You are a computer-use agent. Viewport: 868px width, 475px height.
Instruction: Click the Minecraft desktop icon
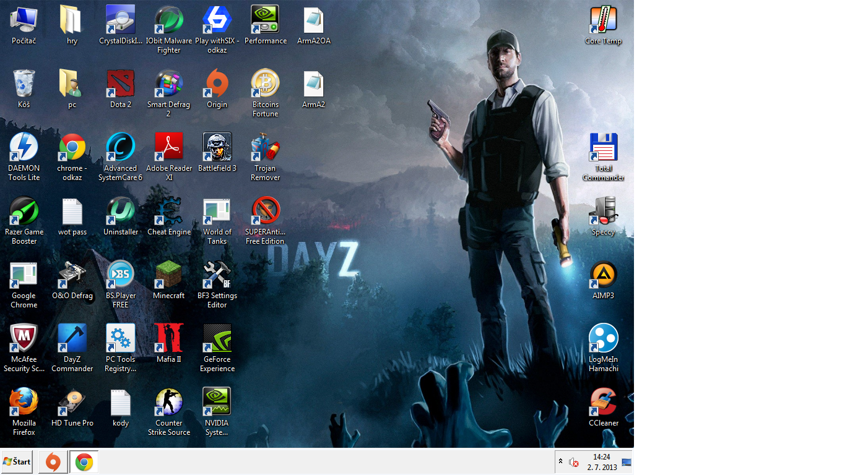168,280
